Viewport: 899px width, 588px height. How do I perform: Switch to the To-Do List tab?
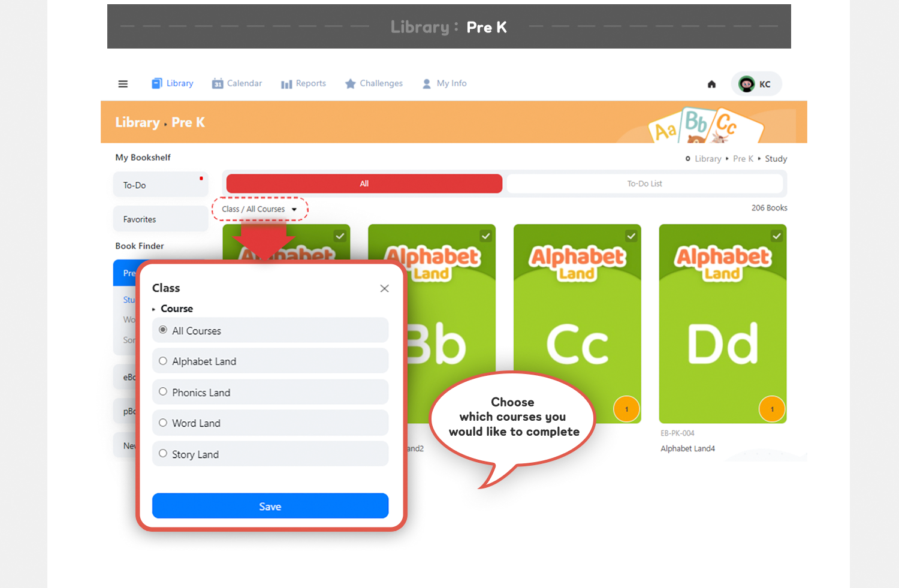point(644,184)
